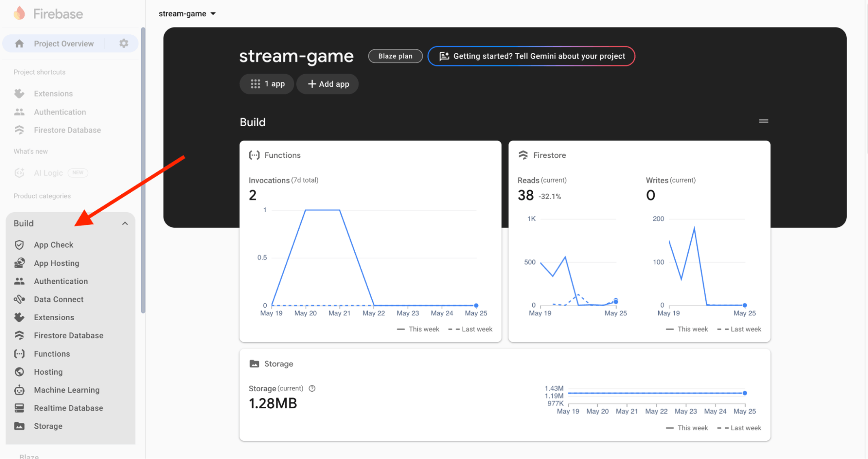868x459 pixels.
Task: Open the stream-game project selector dropdown
Action: click(x=187, y=13)
